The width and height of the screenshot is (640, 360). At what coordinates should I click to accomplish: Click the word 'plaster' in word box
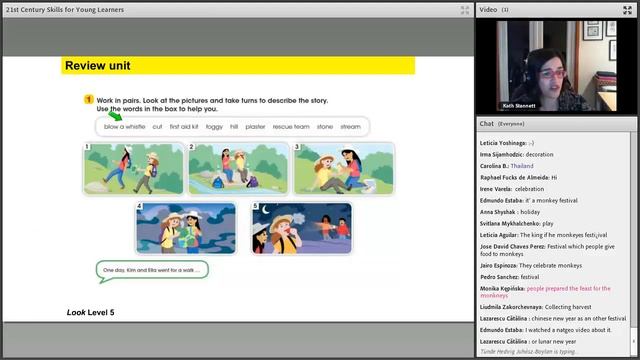point(255,127)
